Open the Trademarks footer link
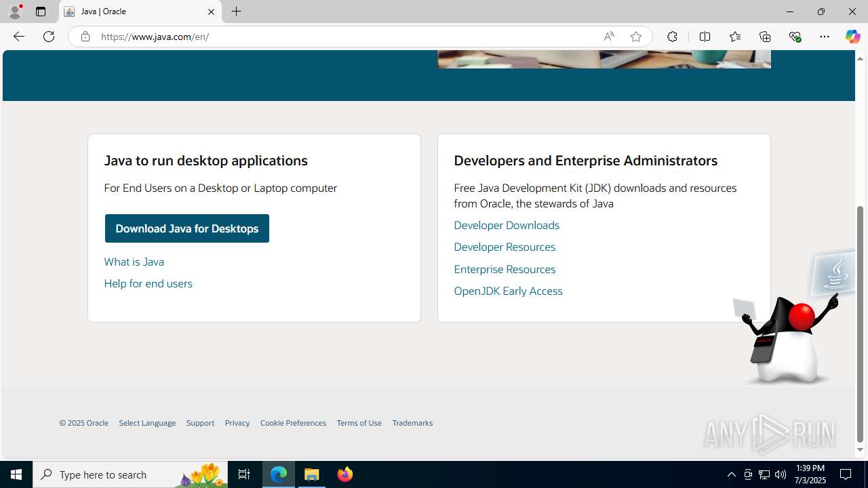Image resolution: width=868 pixels, height=488 pixels. pyautogui.click(x=412, y=423)
